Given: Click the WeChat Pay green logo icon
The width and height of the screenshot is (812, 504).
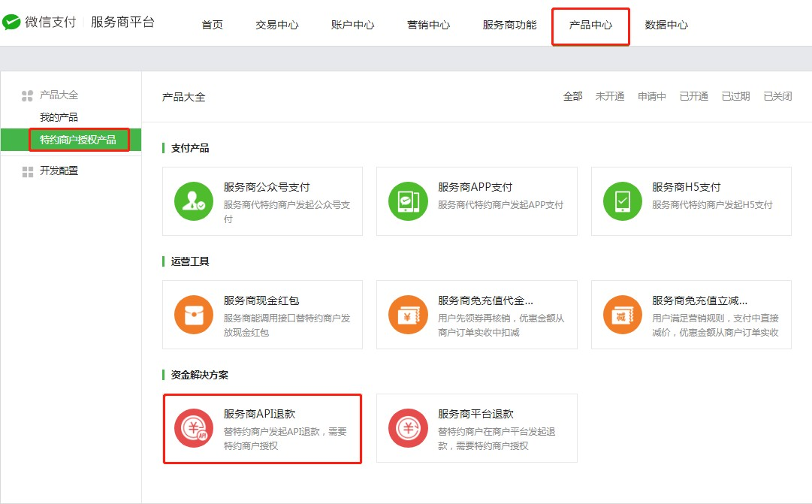Looking at the screenshot, I should pos(11,23).
